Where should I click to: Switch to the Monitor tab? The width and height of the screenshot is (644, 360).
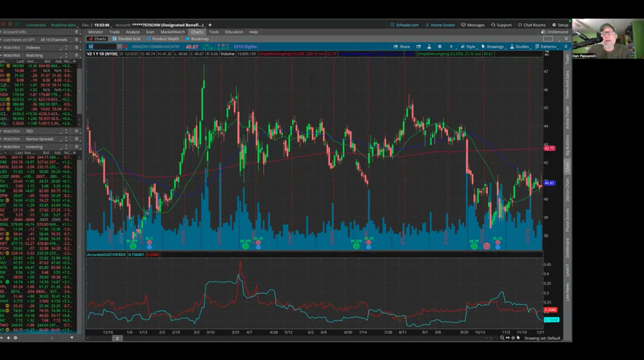coord(95,32)
